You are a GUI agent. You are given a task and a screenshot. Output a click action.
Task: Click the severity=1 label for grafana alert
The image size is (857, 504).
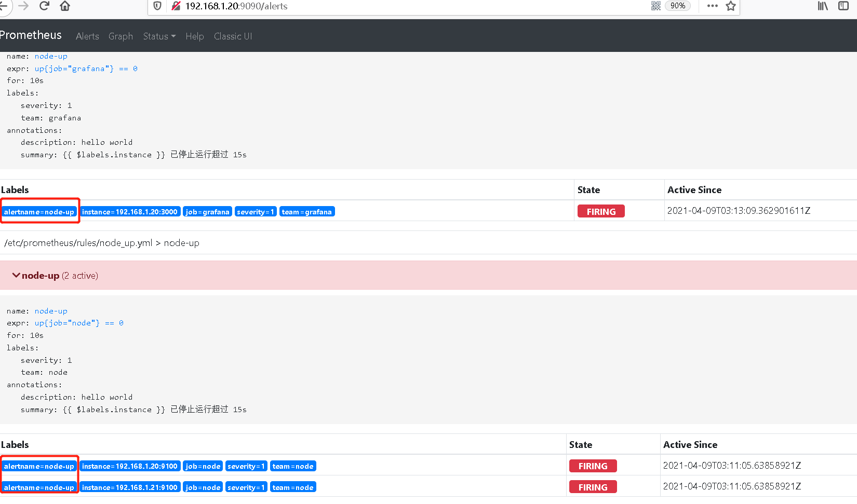pos(256,211)
